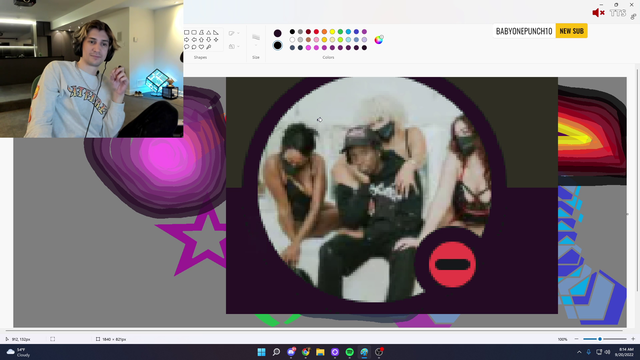The width and height of the screenshot is (640, 360).
Task: Open File Explorer from the taskbar
Action: (x=320, y=352)
